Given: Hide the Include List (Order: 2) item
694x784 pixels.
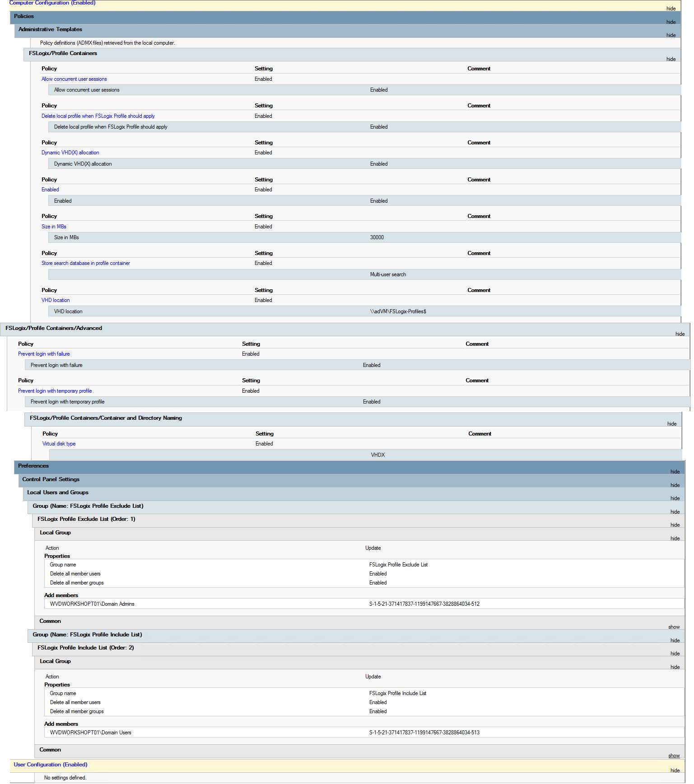Looking at the screenshot, I should [x=675, y=654].
